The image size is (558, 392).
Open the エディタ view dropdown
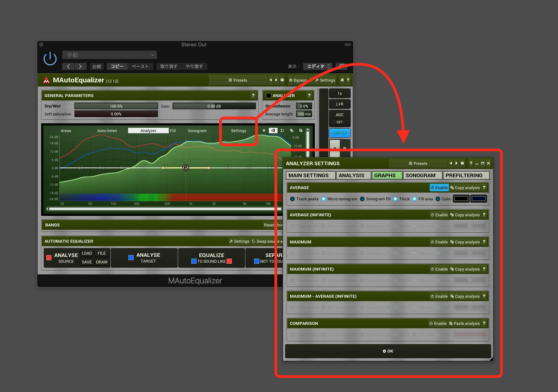coord(318,66)
